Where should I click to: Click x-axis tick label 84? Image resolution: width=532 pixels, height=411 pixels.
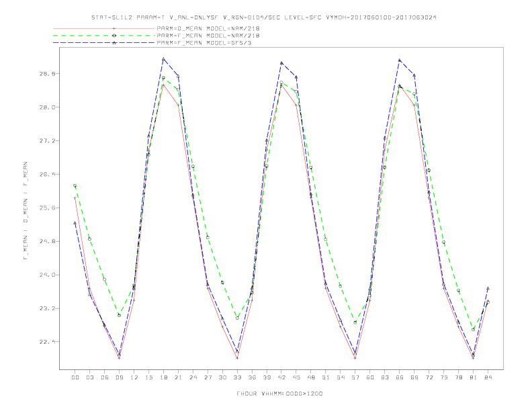[x=488, y=377]
